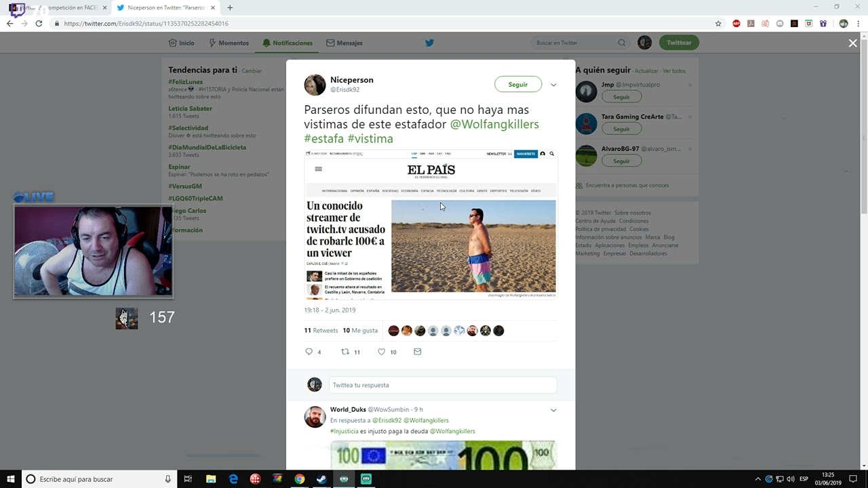Image resolution: width=868 pixels, height=488 pixels.
Task: Open the #FelizLunes trend
Action: tap(186, 82)
